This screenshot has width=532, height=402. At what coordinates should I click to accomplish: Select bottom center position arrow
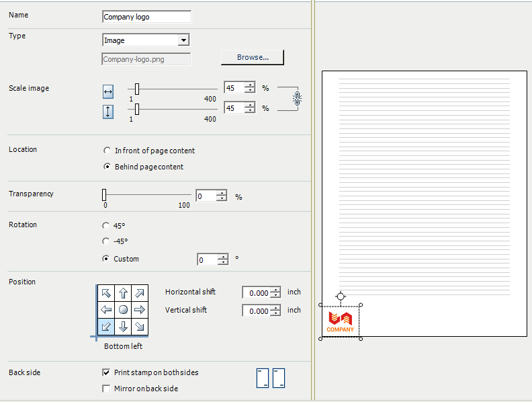point(123,326)
